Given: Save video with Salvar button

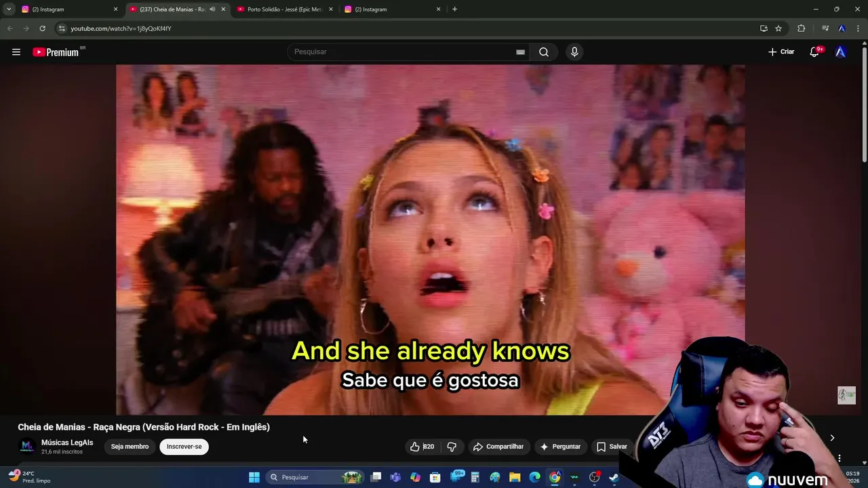Looking at the screenshot, I should (612, 447).
